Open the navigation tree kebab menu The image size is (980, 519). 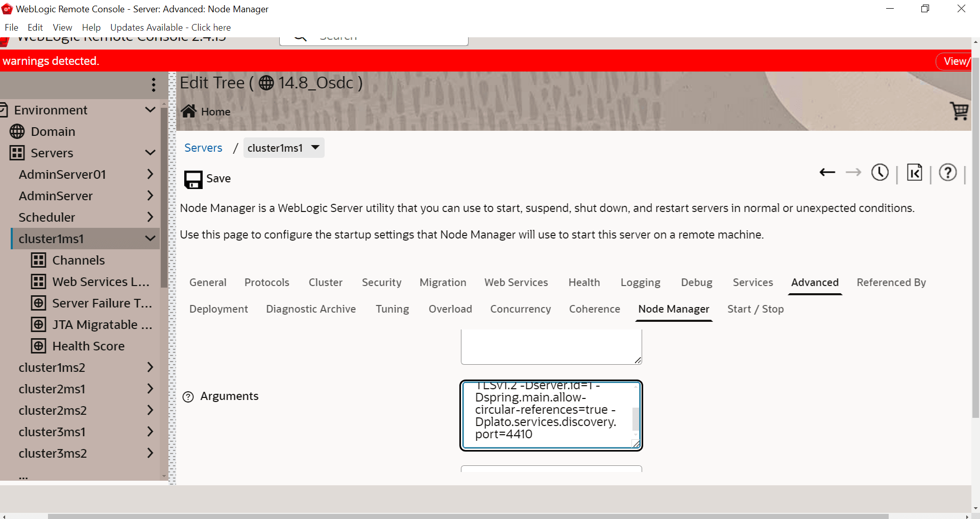pyautogui.click(x=153, y=85)
